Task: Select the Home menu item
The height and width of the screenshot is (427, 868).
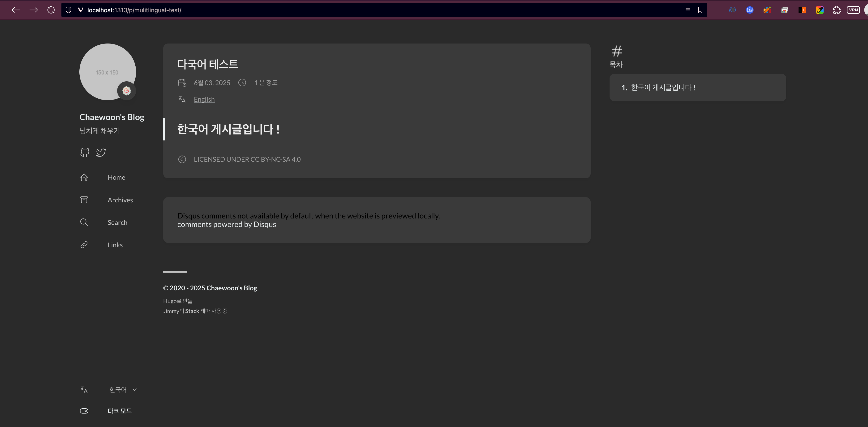Action: click(116, 177)
